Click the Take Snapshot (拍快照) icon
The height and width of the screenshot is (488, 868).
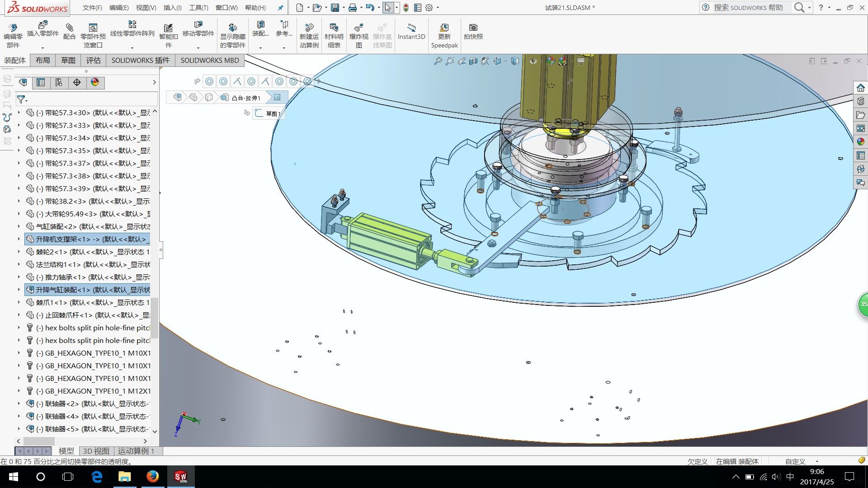(473, 28)
